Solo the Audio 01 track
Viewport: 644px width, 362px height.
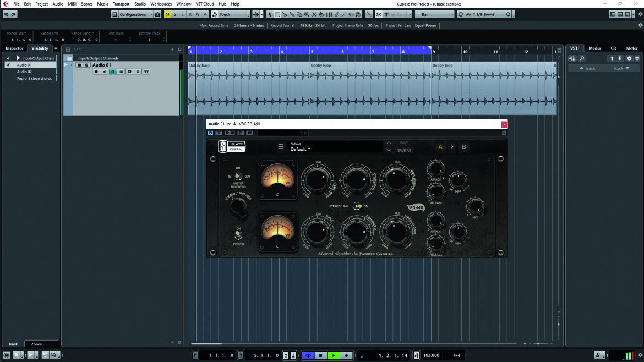click(86, 65)
